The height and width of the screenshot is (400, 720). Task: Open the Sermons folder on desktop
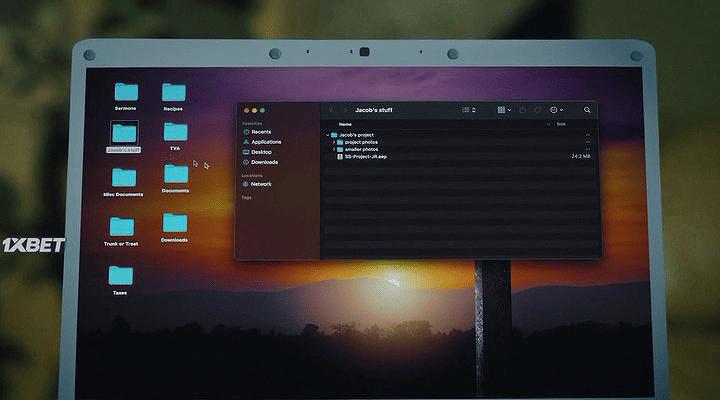pyautogui.click(x=126, y=92)
